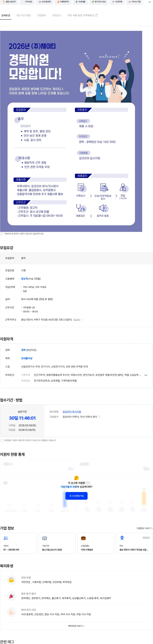Click the 문의 link in notice
Screen dimensions: 153x644
(35, 234)
